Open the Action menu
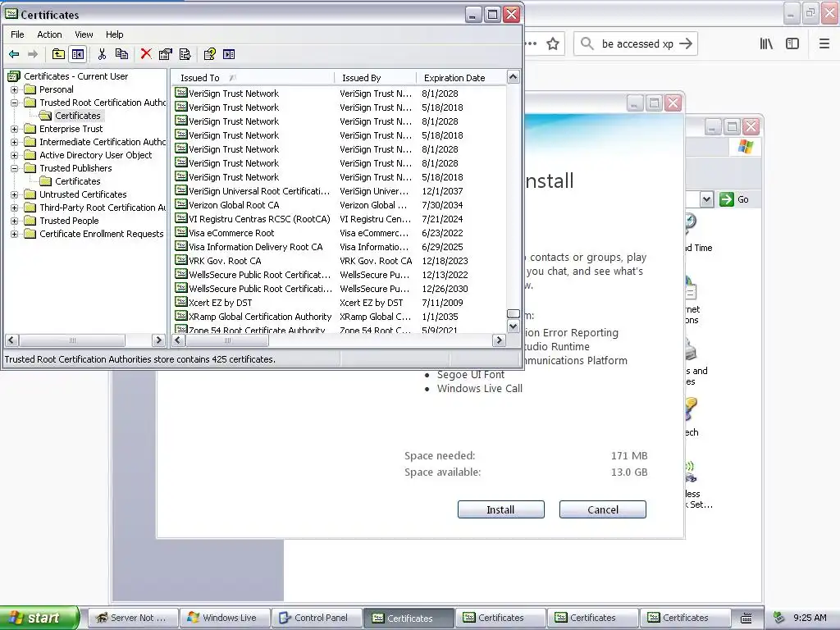 pos(49,34)
